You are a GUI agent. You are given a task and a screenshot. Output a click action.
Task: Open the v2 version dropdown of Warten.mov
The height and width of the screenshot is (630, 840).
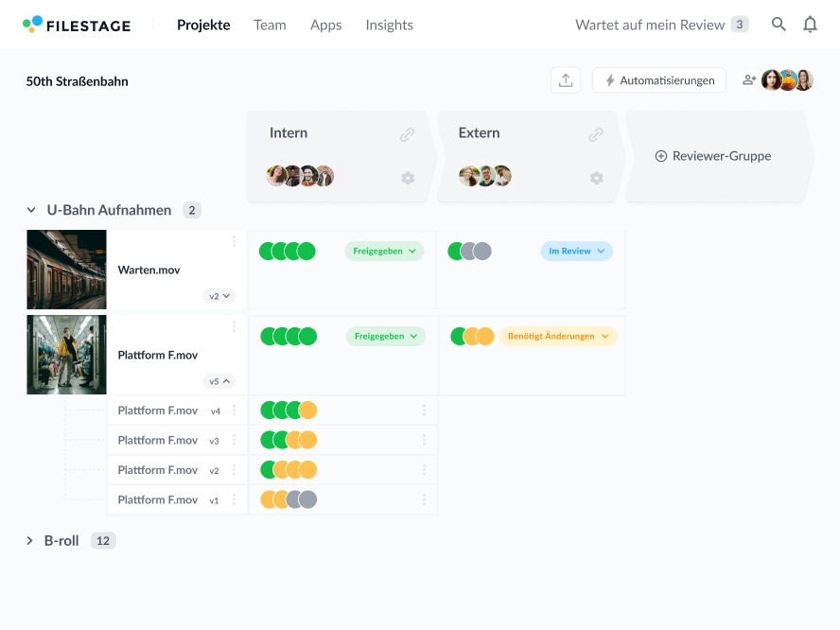219,296
